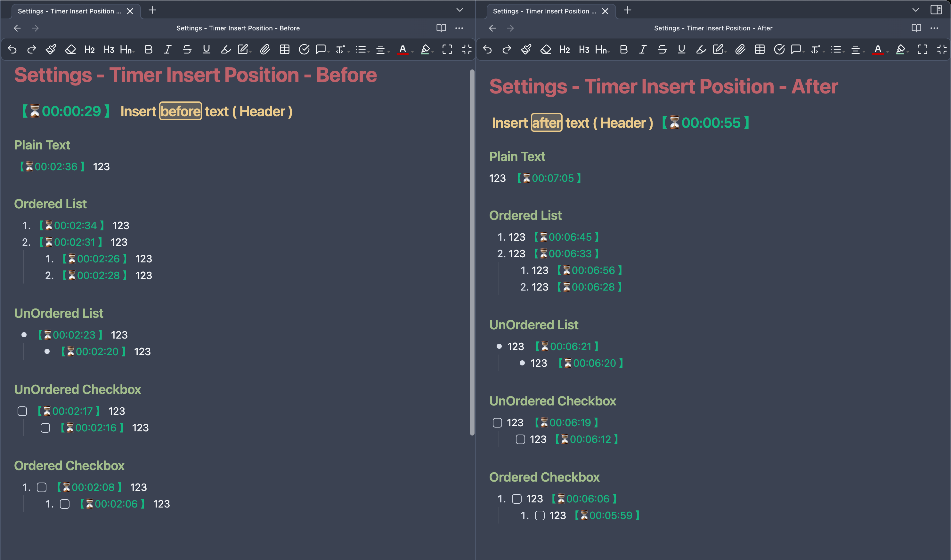Open the red font color picker in left toolbar
Screen dimensions: 951x560
coord(403,49)
